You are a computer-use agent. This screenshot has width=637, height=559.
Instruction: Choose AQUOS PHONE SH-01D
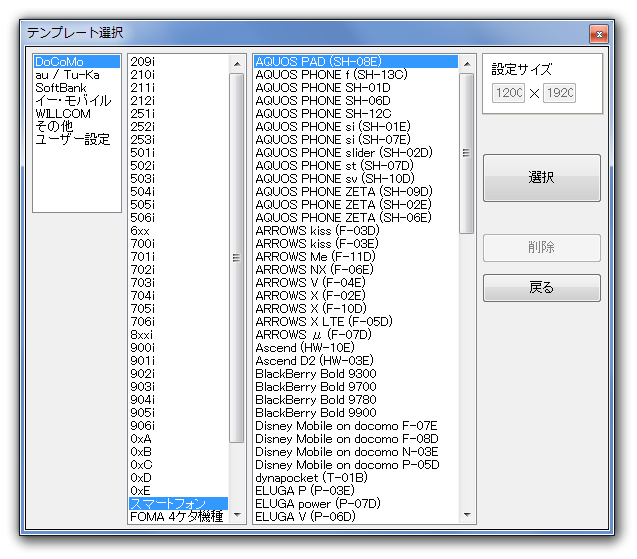click(x=356, y=88)
